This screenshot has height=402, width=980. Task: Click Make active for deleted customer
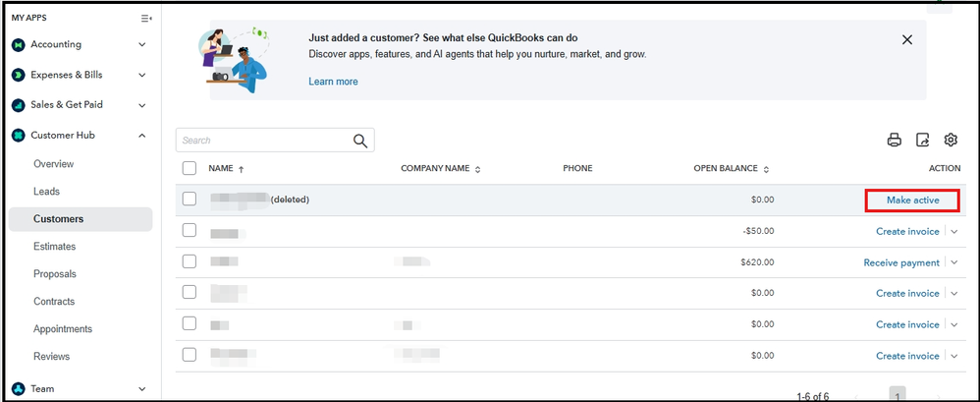pyautogui.click(x=912, y=201)
